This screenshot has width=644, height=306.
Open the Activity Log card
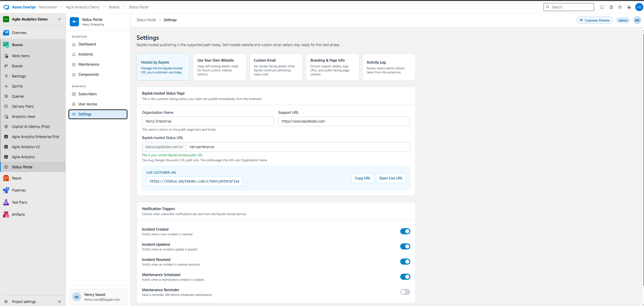389,67
